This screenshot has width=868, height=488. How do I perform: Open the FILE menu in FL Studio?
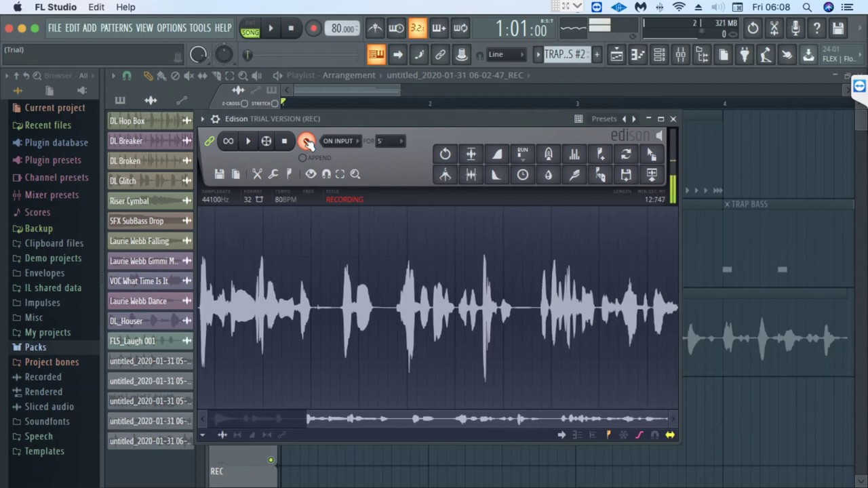pyautogui.click(x=54, y=28)
